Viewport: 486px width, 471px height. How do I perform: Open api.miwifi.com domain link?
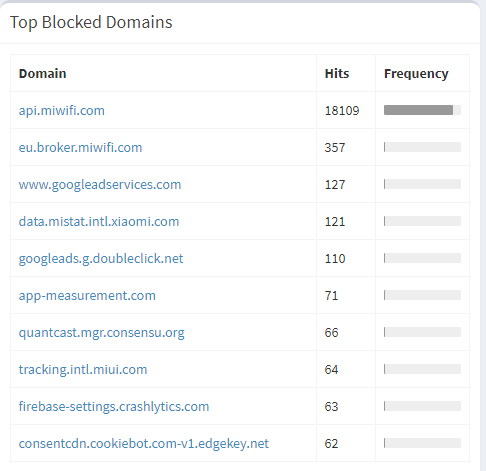click(x=62, y=110)
